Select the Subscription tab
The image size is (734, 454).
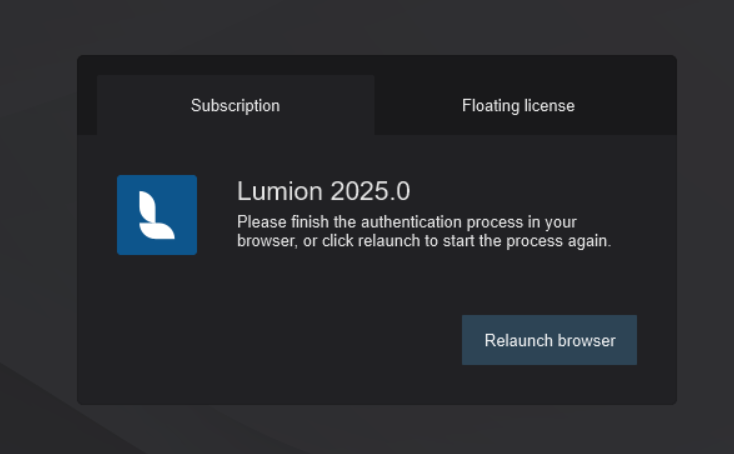[x=235, y=105]
